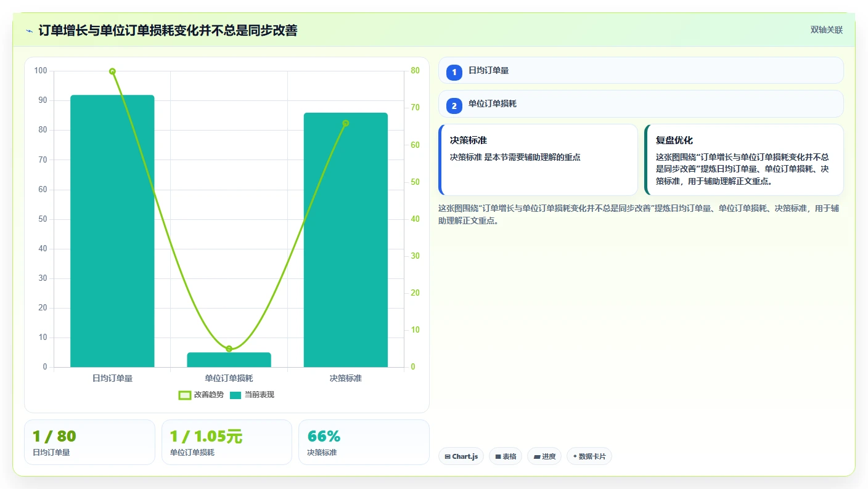The height and width of the screenshot is (489, 868).
Task: Select the 表格 tag
Action: pyautogui.click(x=506, y=456)
